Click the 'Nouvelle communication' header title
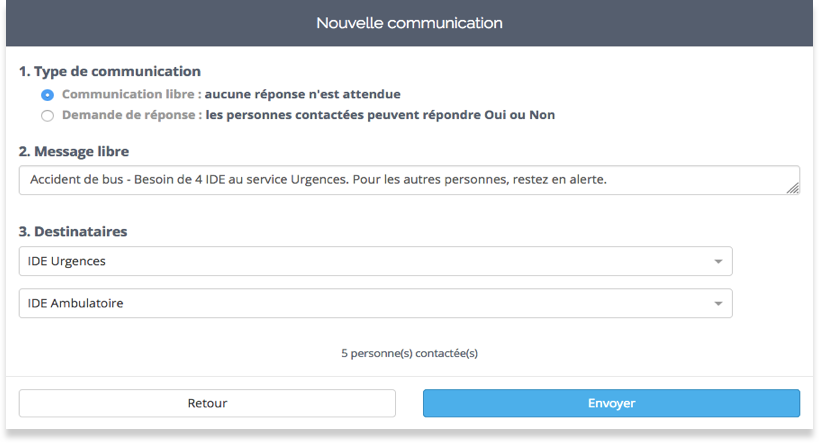819x443 pixels. click(409, 22)
